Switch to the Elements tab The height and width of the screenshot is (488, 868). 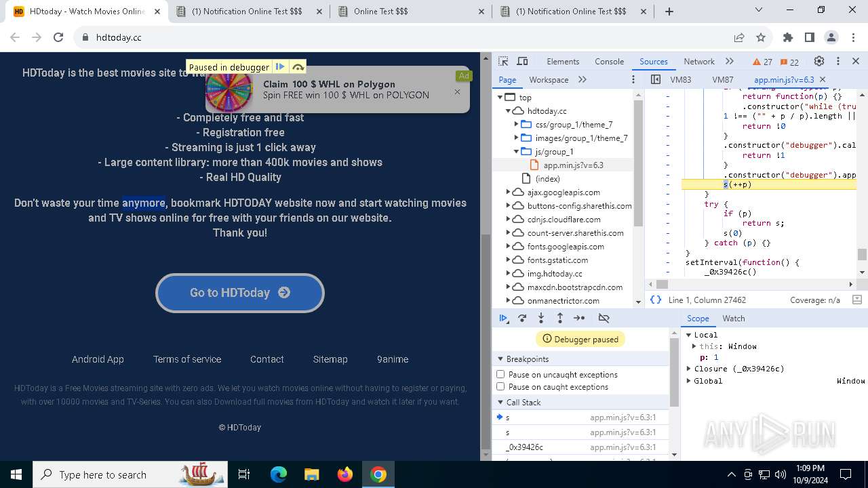(x=563, y=62)
